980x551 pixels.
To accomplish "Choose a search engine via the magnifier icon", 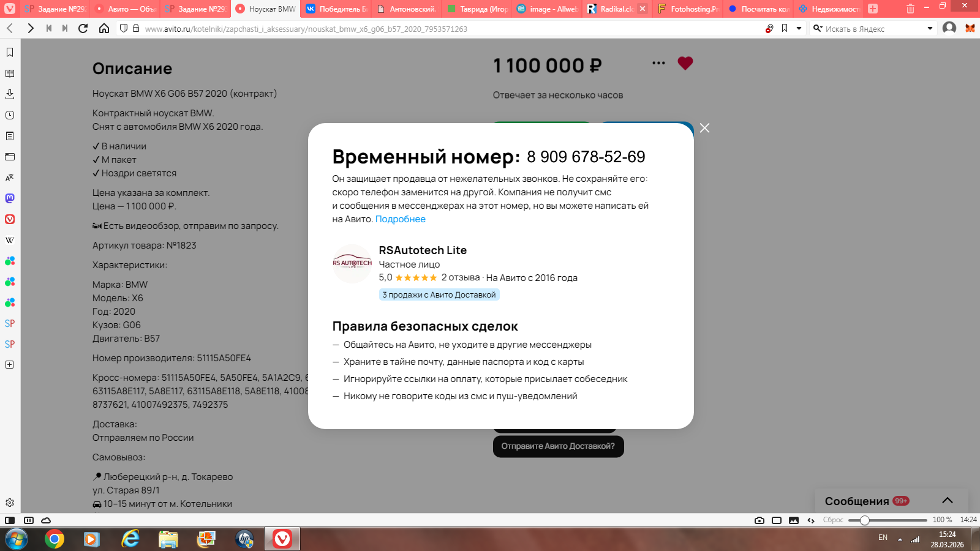I will coord(817,28).
